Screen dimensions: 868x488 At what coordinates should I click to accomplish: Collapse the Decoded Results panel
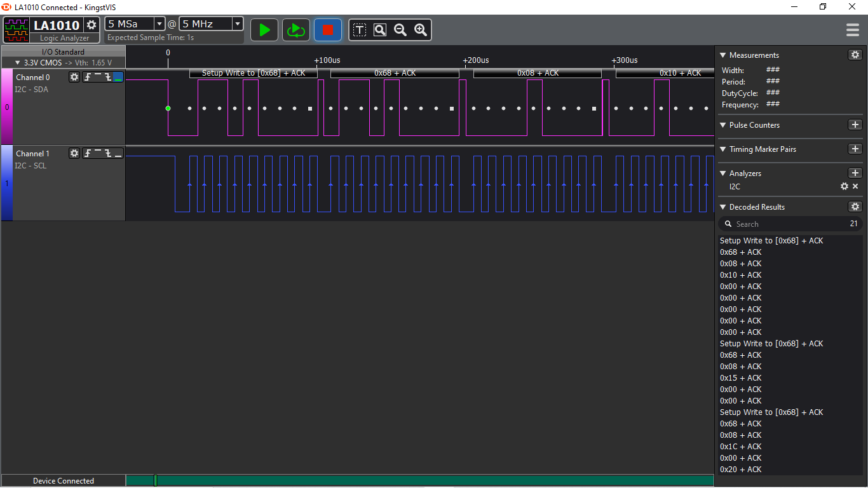[x=722, y=207]
